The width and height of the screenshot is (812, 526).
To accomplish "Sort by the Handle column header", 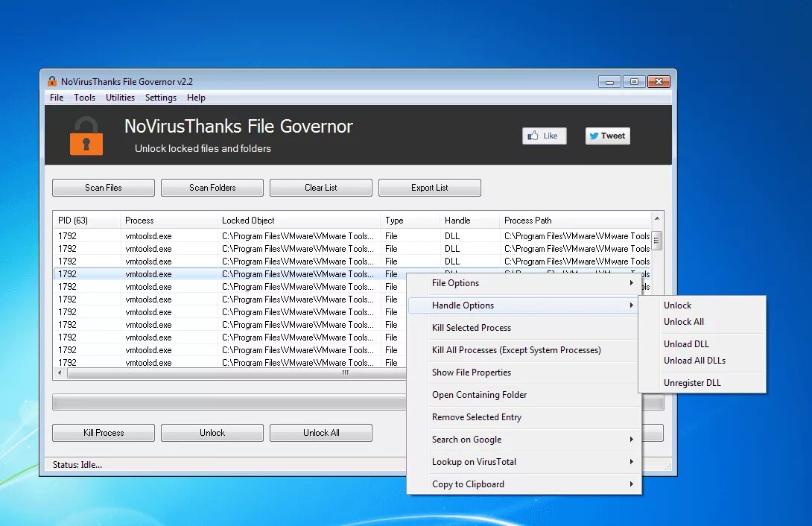I will (469, 220).
